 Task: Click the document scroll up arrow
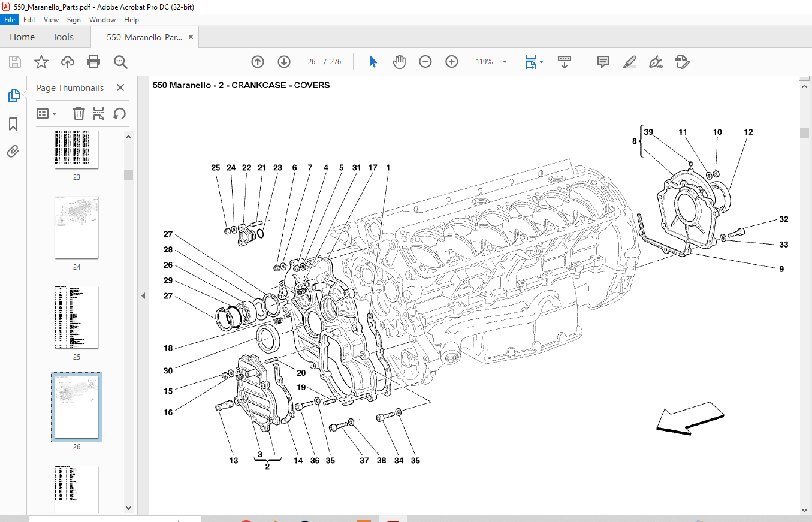point(805,86)
